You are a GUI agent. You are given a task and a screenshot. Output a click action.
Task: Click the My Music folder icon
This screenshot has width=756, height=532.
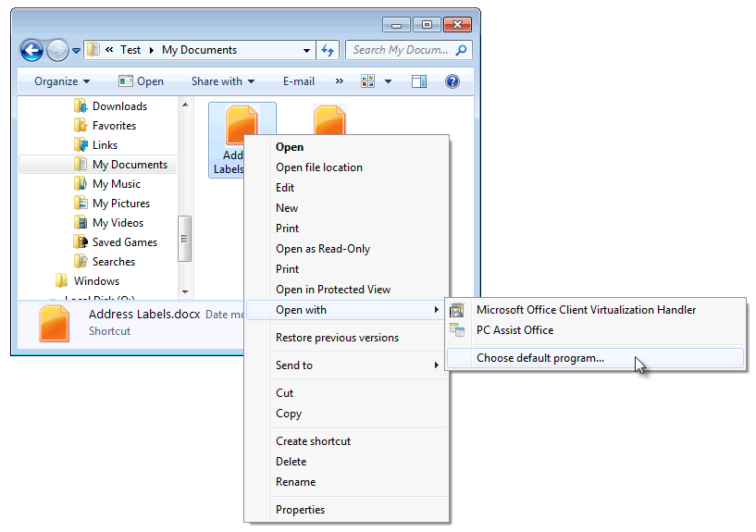click(x=81, y=183)
